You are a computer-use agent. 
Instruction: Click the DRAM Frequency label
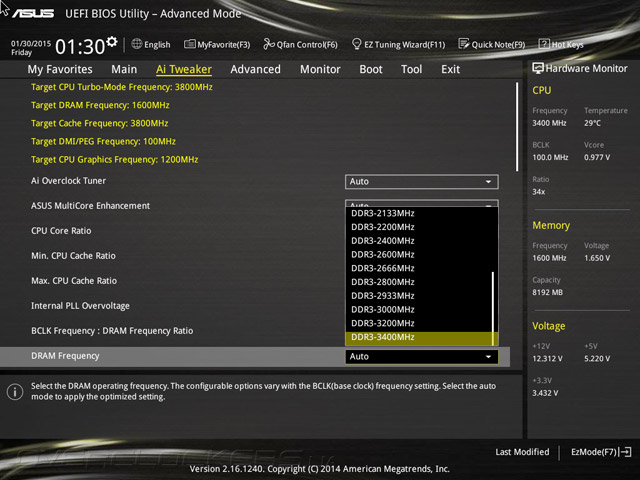(x=65, y=356)
